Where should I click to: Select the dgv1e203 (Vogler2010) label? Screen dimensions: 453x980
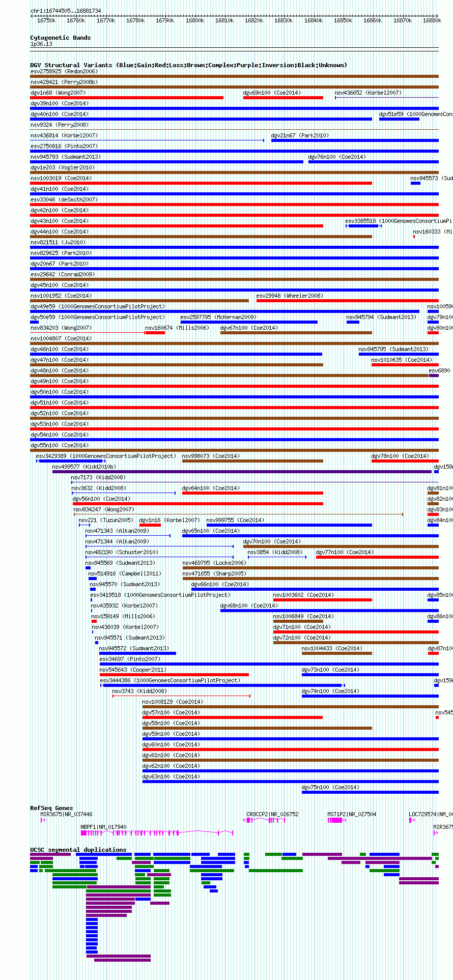click(x=63, y=167)
